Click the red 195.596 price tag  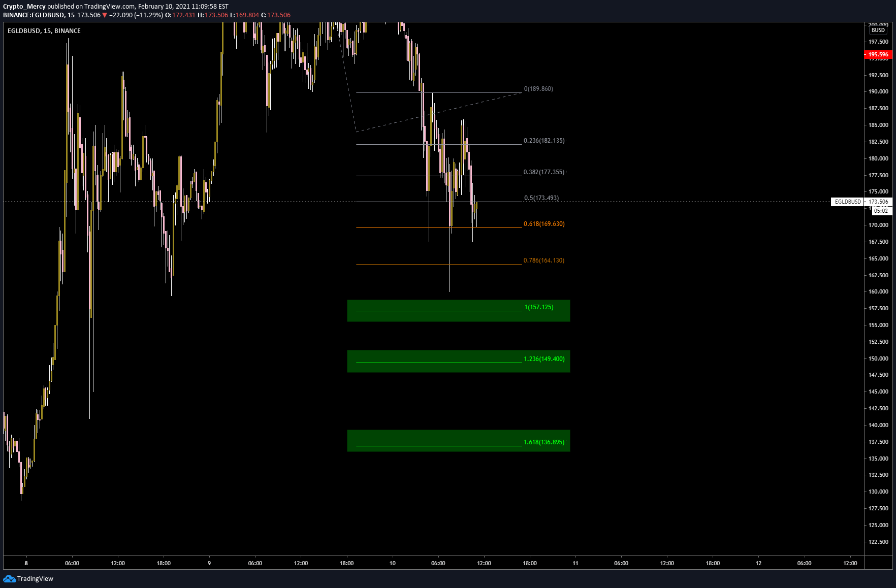click(878, 54)
